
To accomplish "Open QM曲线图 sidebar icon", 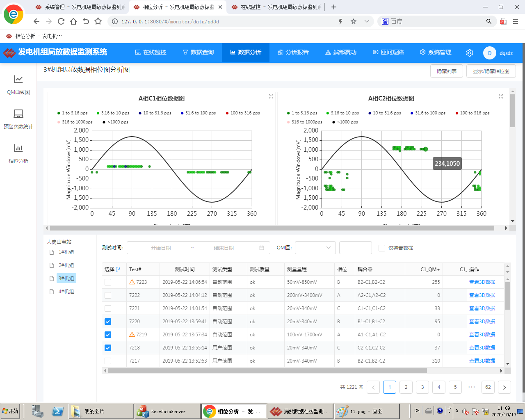I will pos(18,80).
